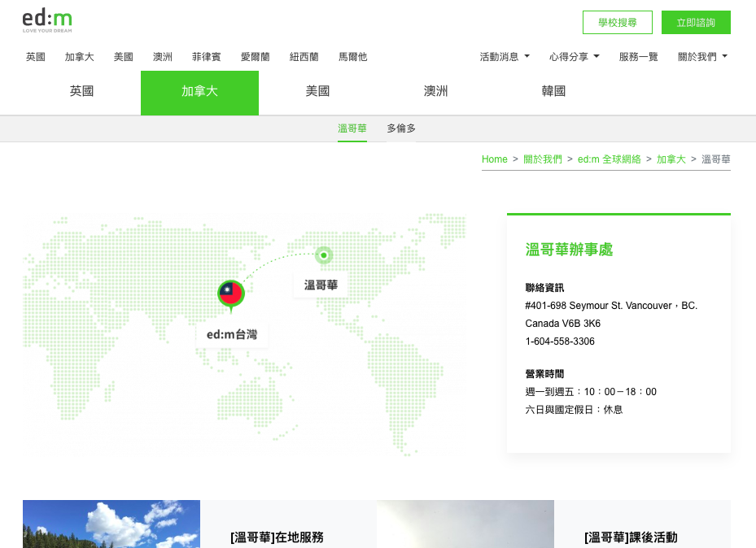Viewport: 756px width, 548px height.
Task: Open 澳洲 in the top navigation
Action: pos(163,57)
